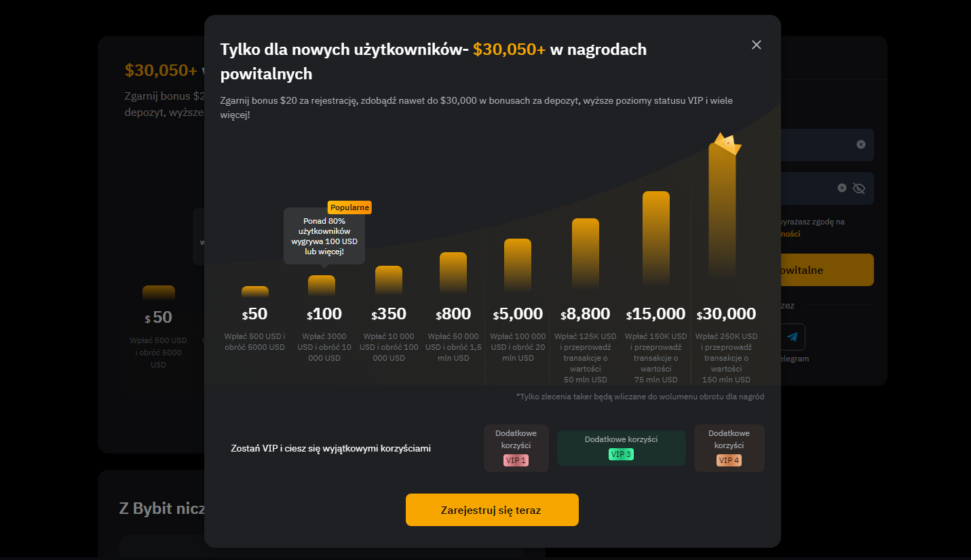Screen dimensions: 971x560
Task: Click the gold crown icon on tallest bar
Action: point(727,144)
